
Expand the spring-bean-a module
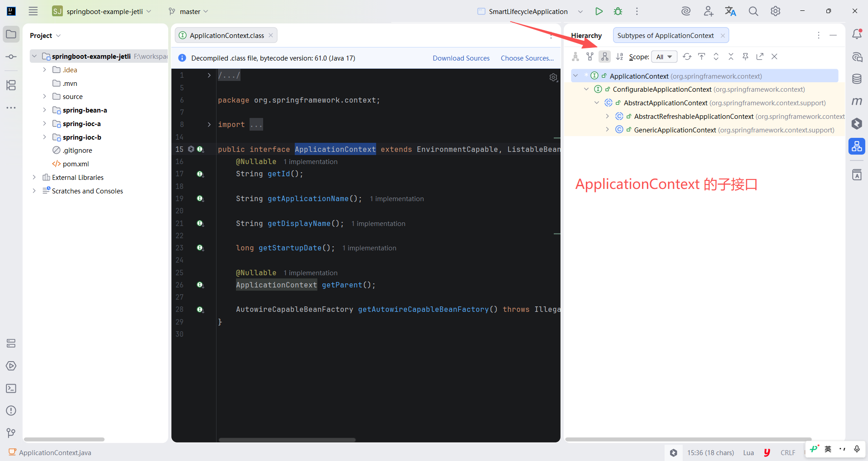tap(44, 110)
